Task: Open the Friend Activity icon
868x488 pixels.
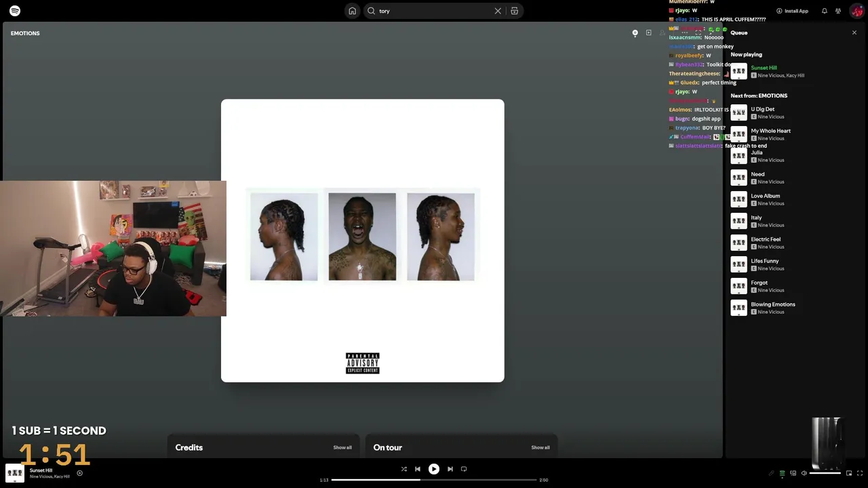Action: (838, 11)
